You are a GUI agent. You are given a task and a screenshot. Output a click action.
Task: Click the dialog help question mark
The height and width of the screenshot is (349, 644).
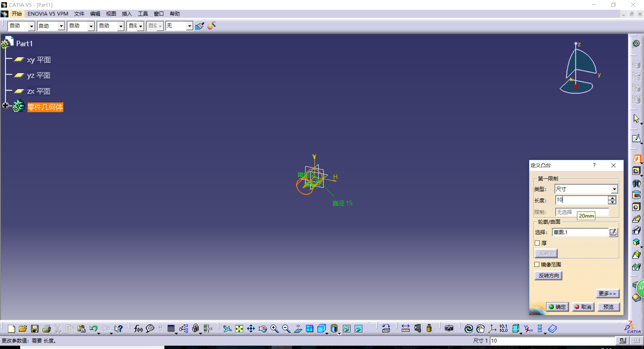[594, 165]
